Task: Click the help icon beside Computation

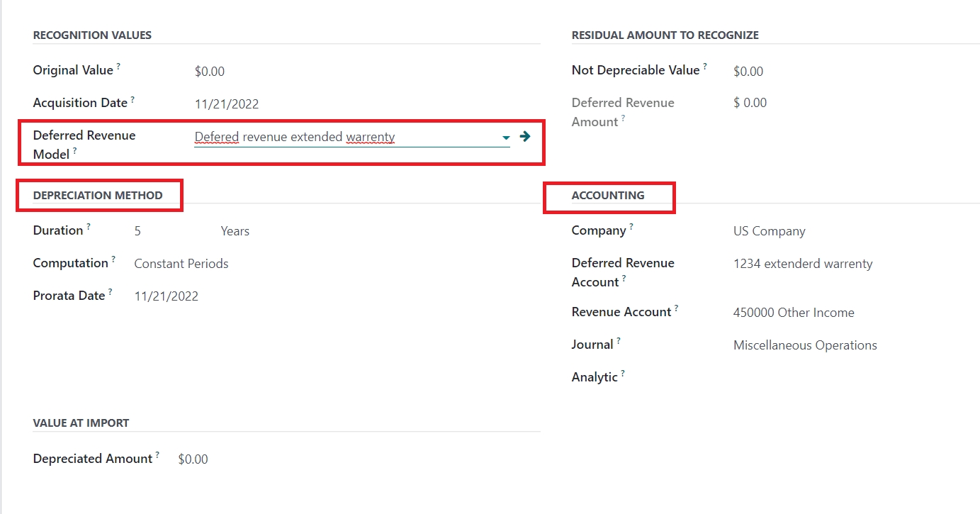Action: 113,259
